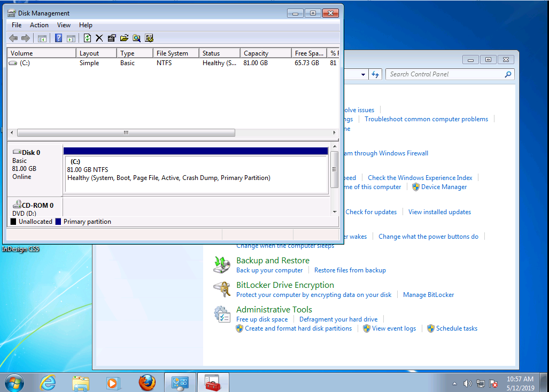Click the Show/Hide Console Tree icon
This screenshot has height=392, width=549.
click(42, 38)
